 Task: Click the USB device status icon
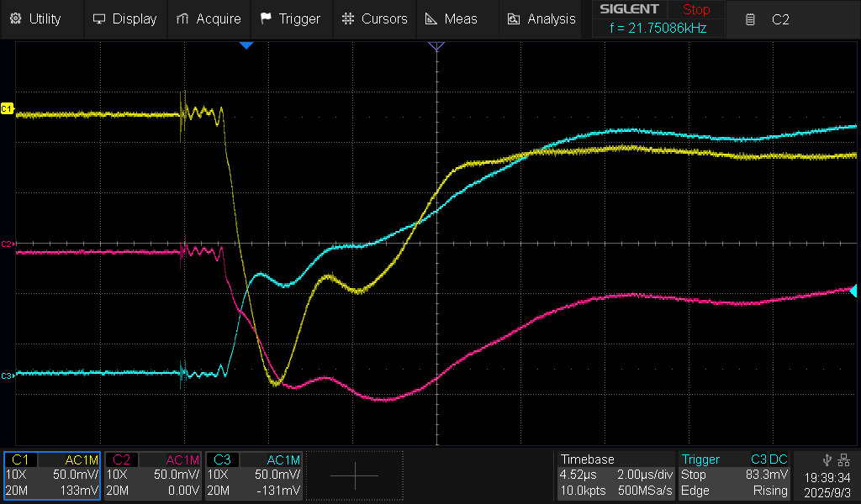point(828,459)
